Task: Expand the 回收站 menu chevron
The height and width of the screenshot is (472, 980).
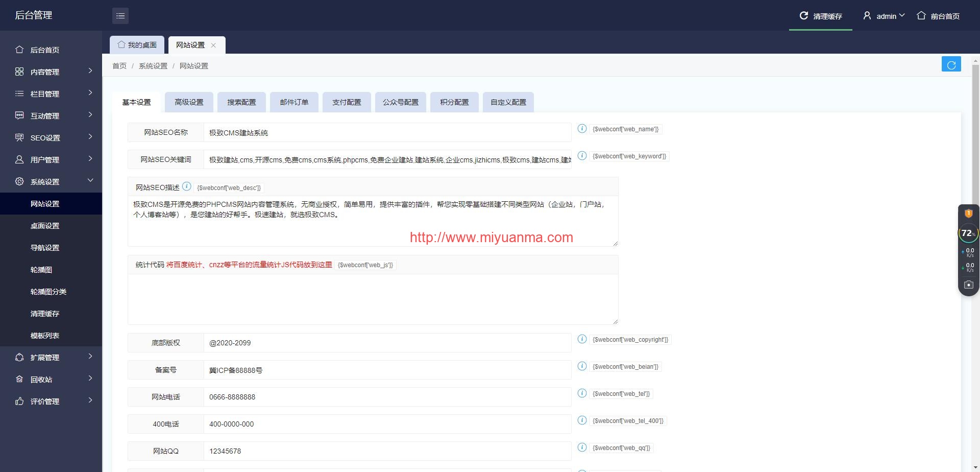Action: click(90, 378)
